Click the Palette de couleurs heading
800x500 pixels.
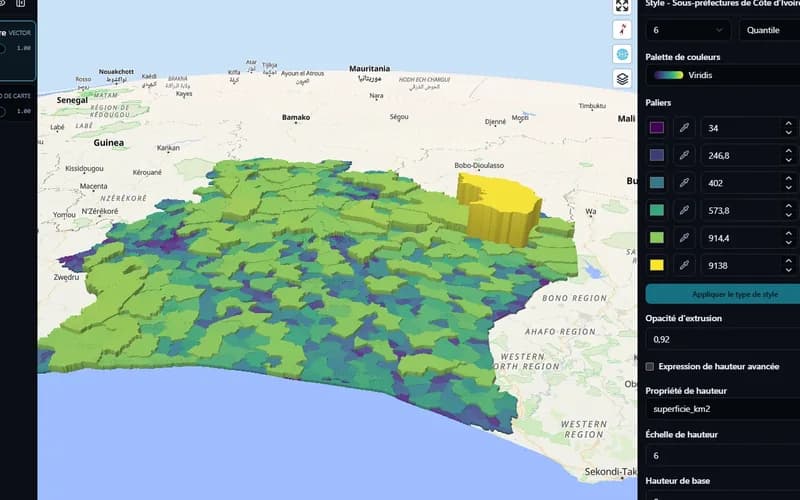[x=683, y=57]
